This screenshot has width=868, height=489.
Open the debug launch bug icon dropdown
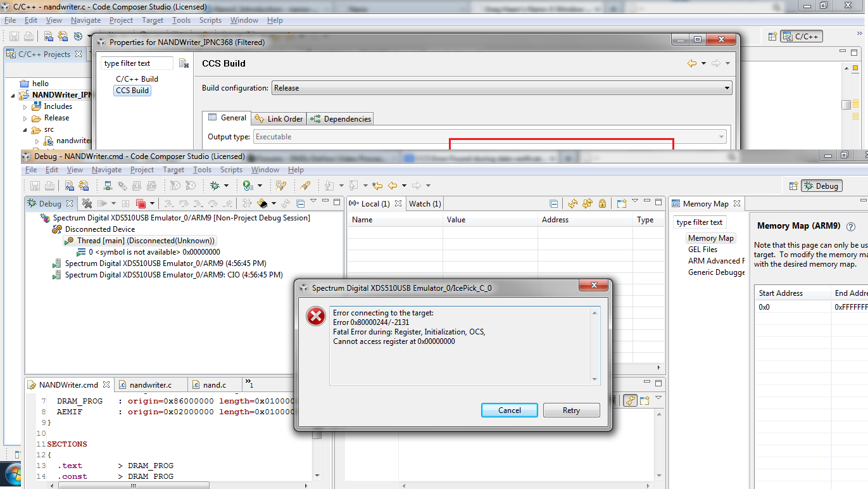coord(227,186)
